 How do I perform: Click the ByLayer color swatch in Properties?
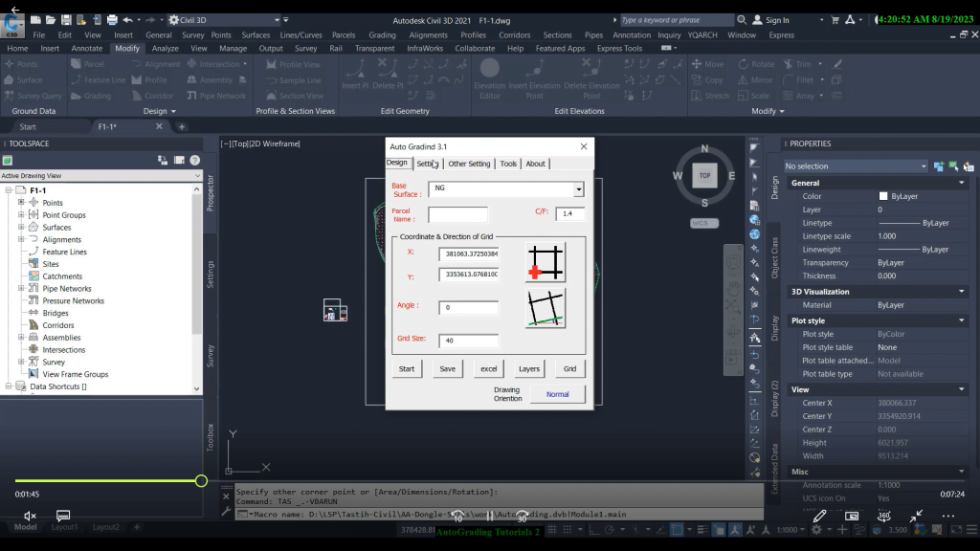pos(883,196)
